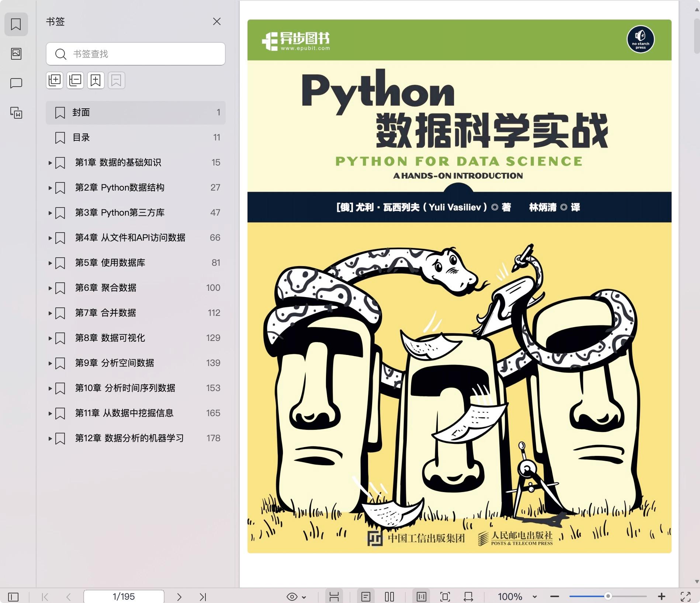Click scroll up arrow of document

(696, 10)
